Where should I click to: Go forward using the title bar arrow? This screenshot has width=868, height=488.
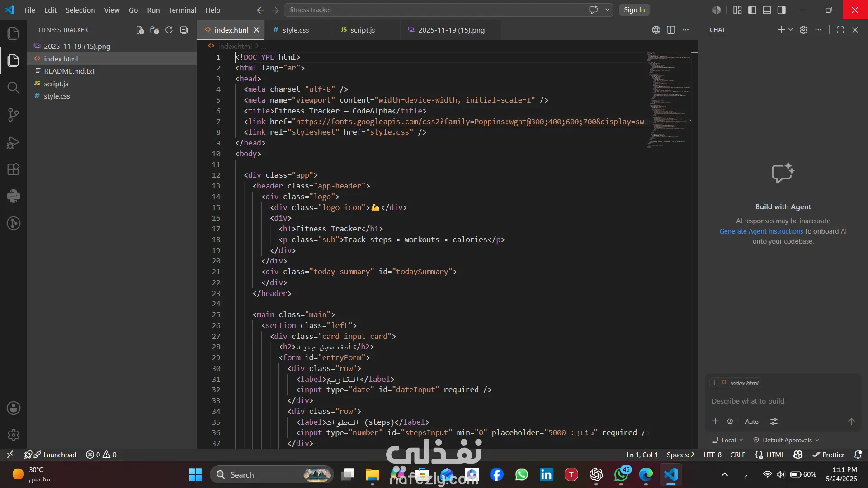point(275,10)
